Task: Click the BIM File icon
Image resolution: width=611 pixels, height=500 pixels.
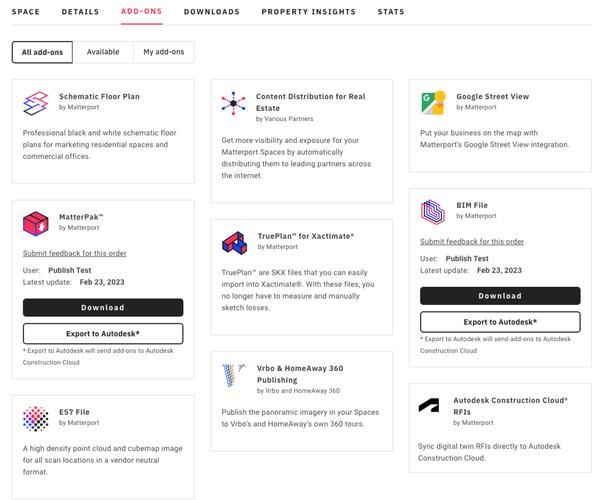Action: point(433,212)
